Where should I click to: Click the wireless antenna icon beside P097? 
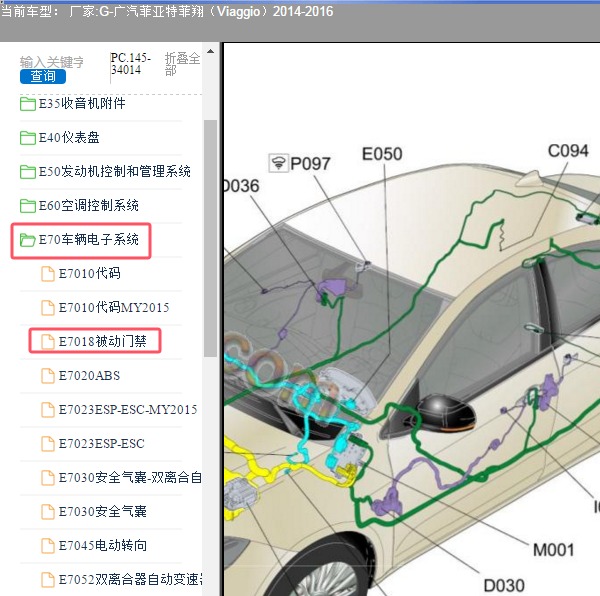[x=279, y=163]
